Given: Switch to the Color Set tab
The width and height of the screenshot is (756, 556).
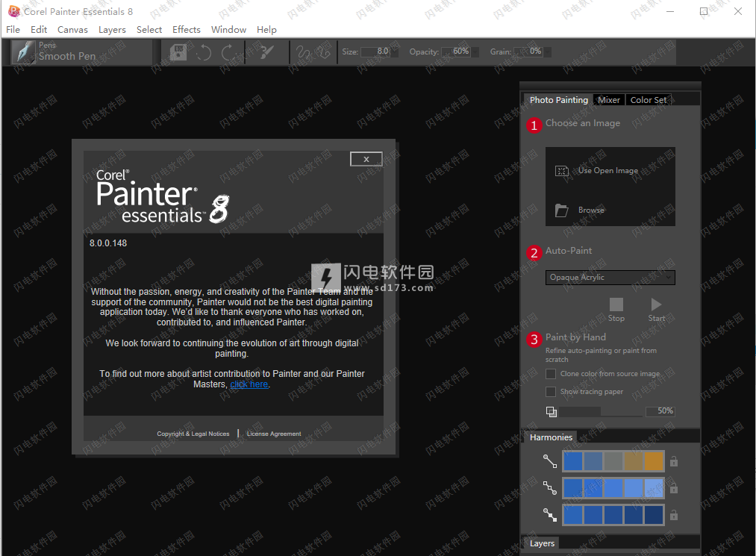Looking at the screenshot, I should coord(649,100).
